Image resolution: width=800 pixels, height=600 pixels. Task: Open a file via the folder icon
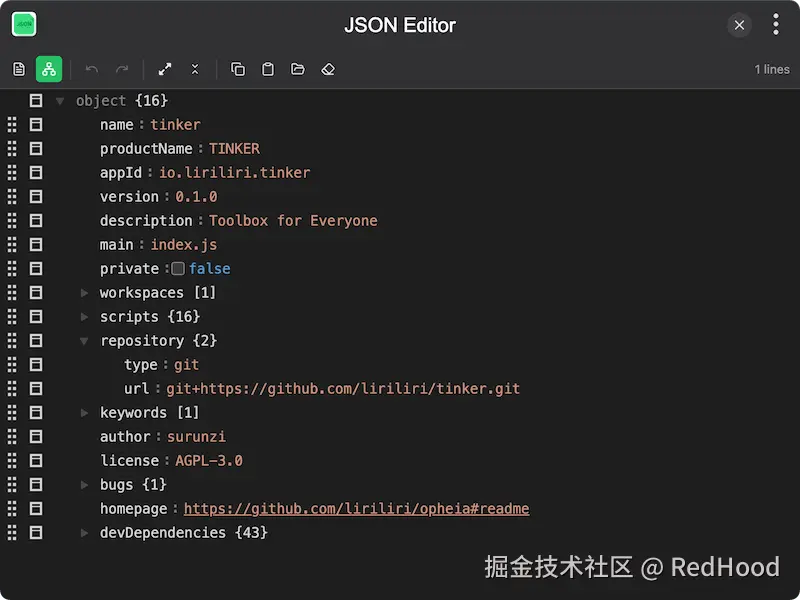point(297,69)
